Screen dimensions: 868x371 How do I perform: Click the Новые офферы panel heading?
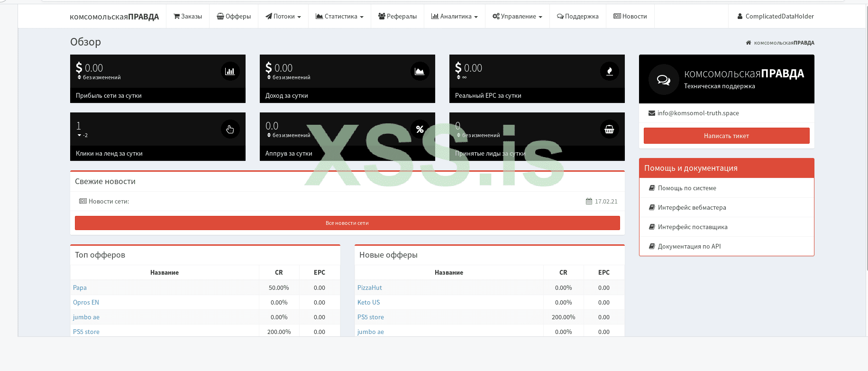click(388, 255)
